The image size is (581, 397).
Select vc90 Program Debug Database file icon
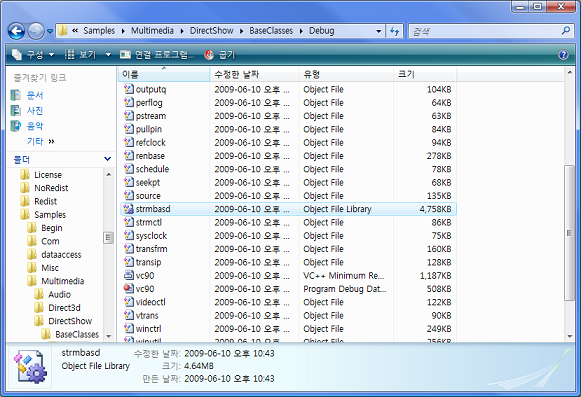pyautogui.click(x=129, y=289)
